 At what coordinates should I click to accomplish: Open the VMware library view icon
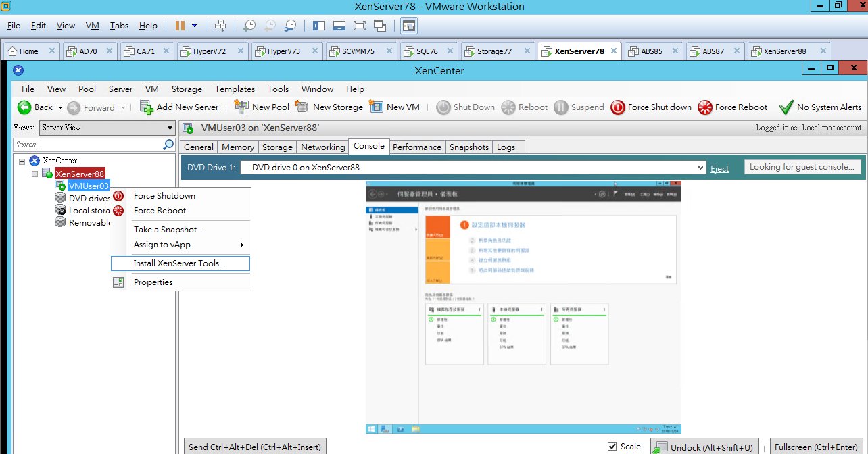coord(319,26)
